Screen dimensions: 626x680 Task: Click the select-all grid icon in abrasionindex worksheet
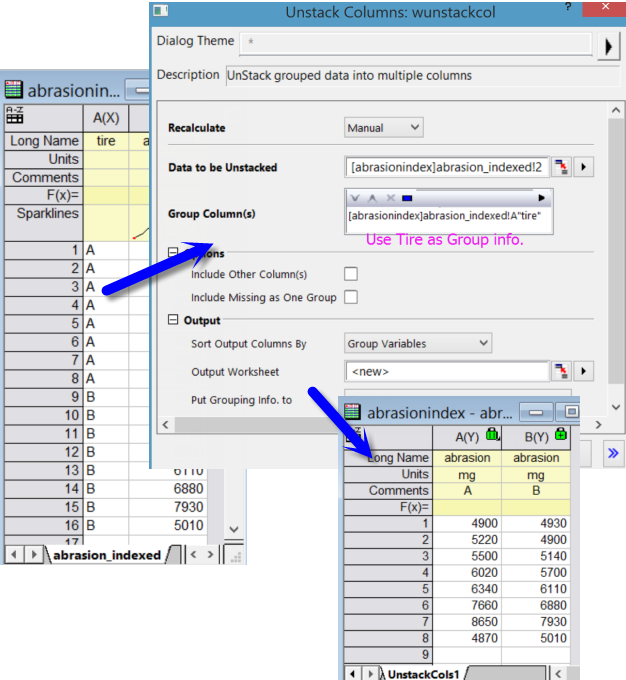15,115
